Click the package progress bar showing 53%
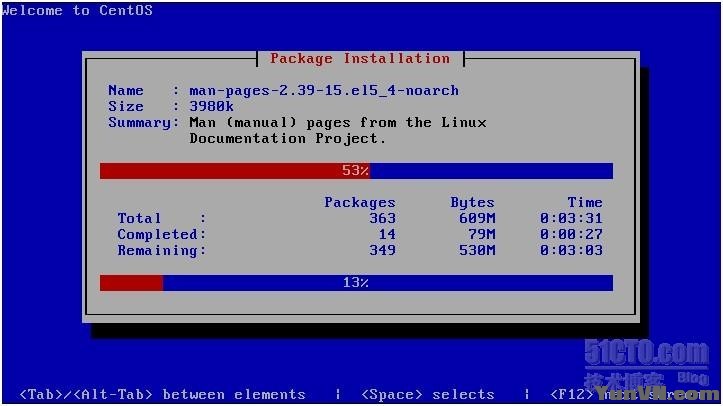This screenshot has width=723, height=406. point(356,171)
